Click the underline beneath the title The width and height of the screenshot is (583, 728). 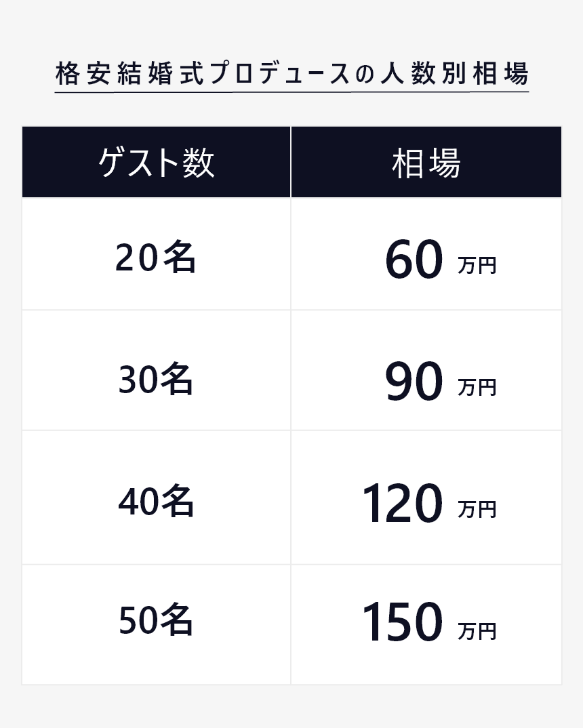click(x=292, y=92)
